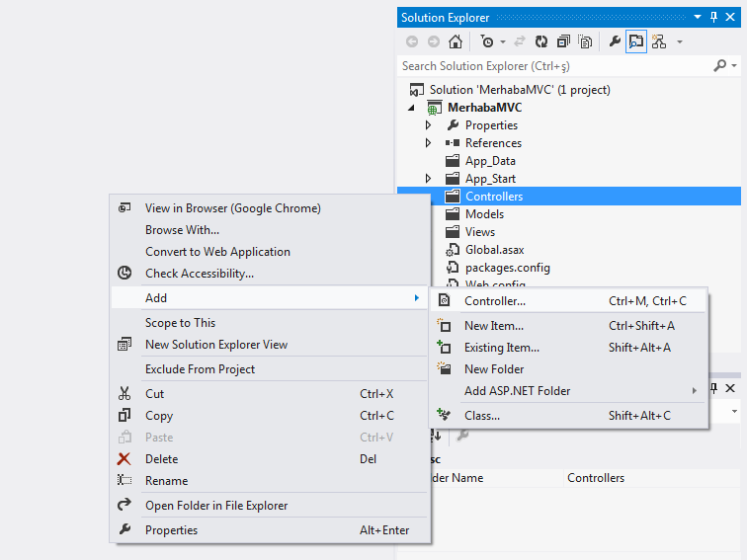Close the Solution Explorer panel
Image resolution: width=747 pixels, height=560 pixels.
click(x=730, y=17)
